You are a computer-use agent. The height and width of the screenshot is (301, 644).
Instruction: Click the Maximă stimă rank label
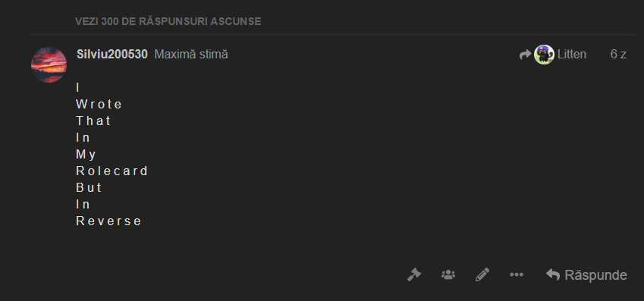point(191,54)
